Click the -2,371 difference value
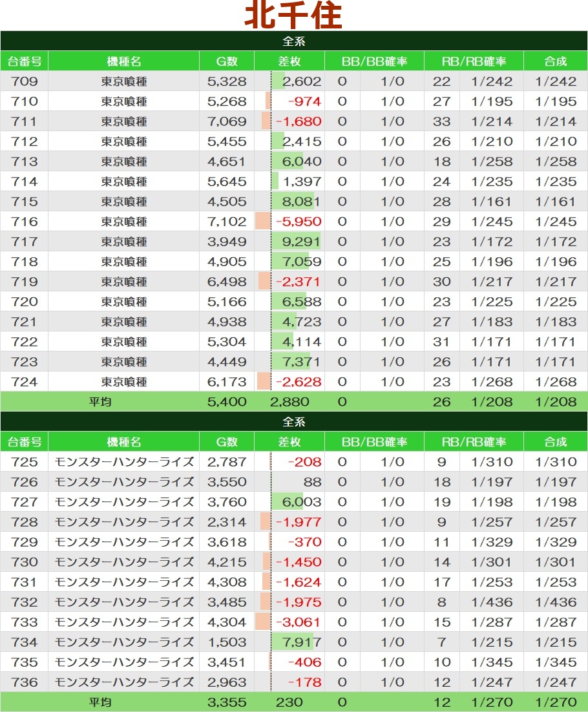 299,282
